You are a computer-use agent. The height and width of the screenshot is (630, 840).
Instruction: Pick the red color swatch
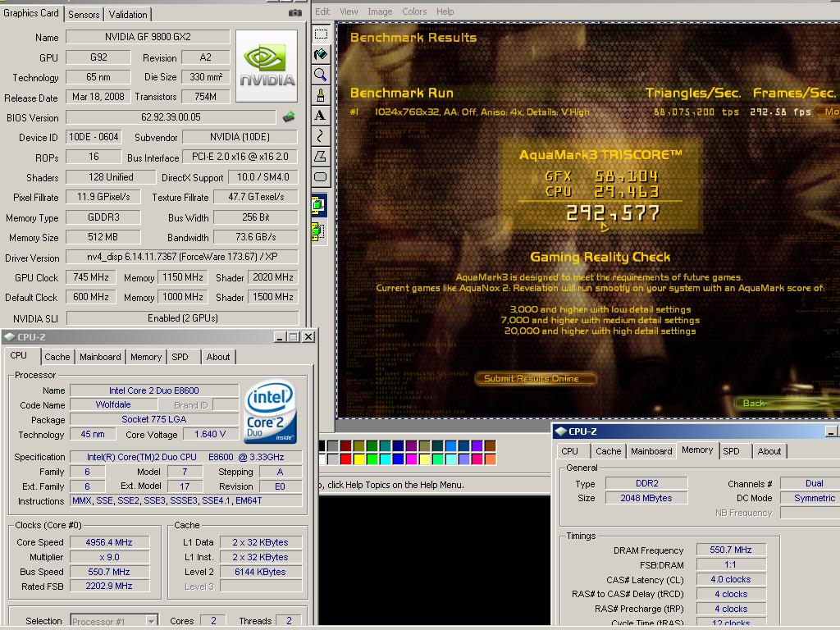[x=345, y=459]
